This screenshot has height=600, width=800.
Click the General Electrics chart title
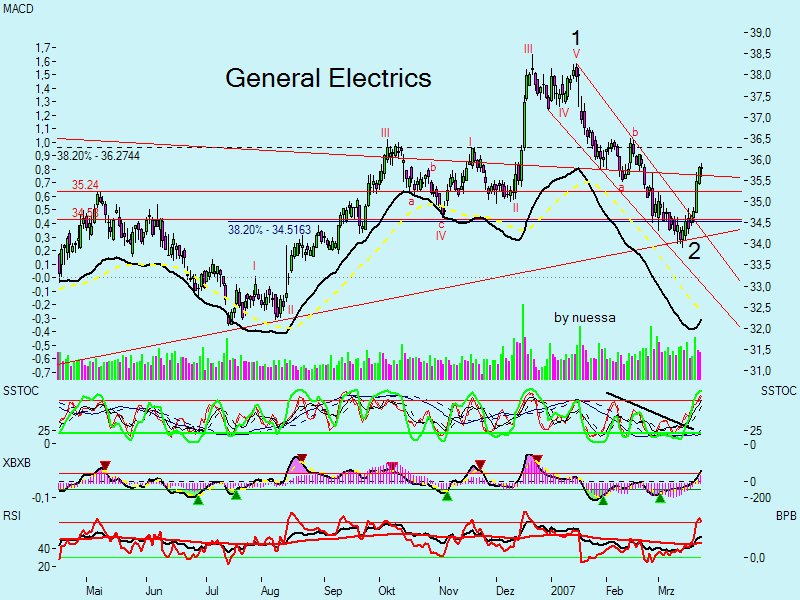(x=328, y=78)
